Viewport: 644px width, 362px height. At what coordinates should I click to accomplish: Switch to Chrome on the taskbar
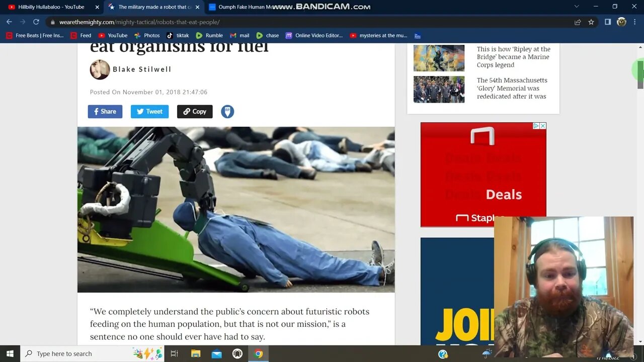click(258, 353)
